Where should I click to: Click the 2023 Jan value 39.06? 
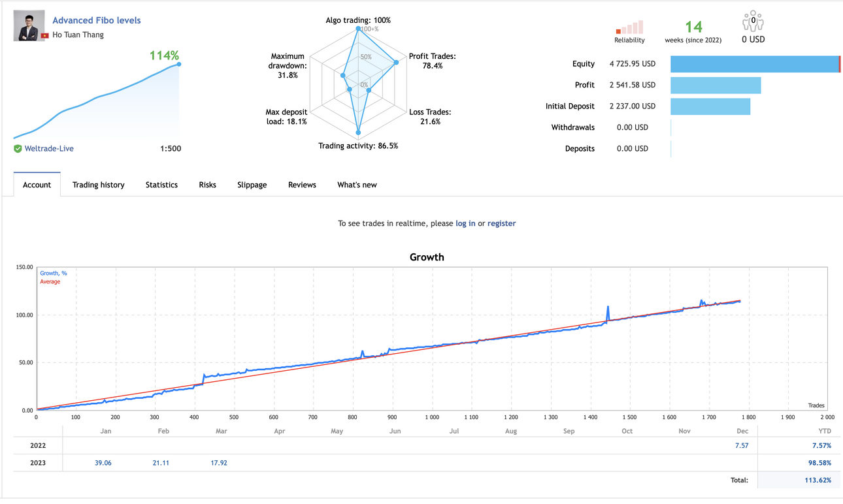click(103, 463)
